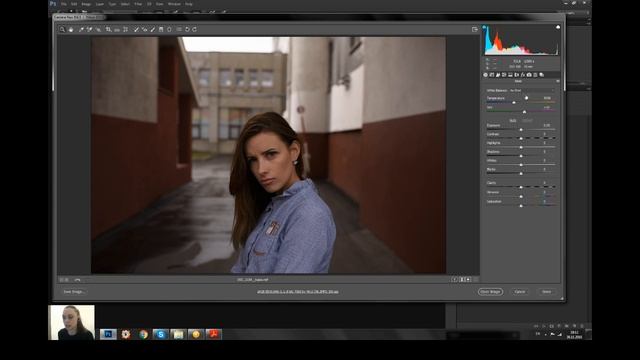Click the Saturation slider handle

tap(521, 206)
